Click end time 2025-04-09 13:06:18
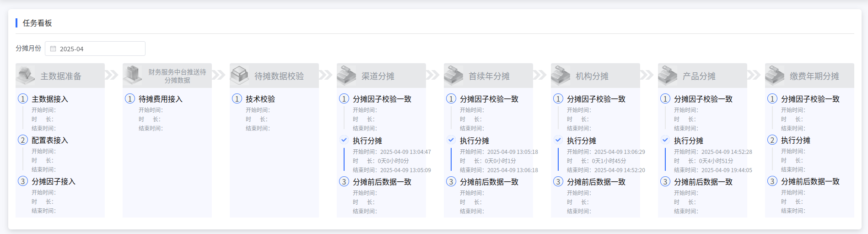Viewport: 868px width, 234px height. tap(512, 170)
